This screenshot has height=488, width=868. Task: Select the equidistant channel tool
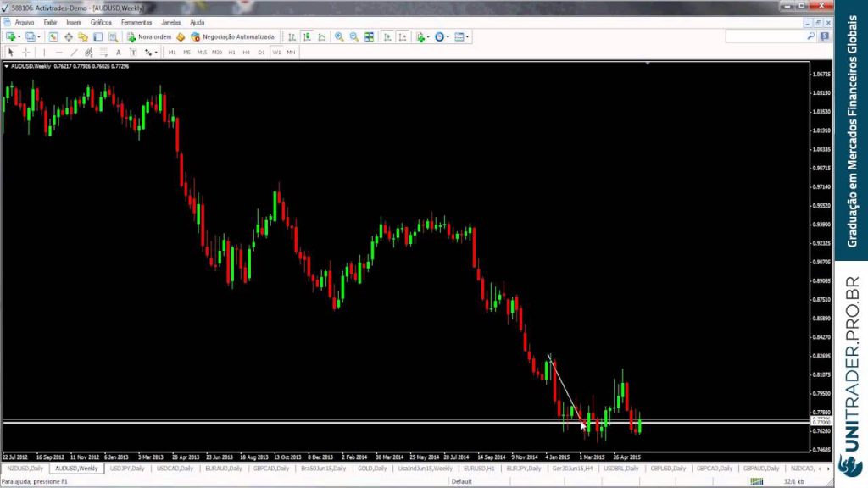tap(88, 52)
